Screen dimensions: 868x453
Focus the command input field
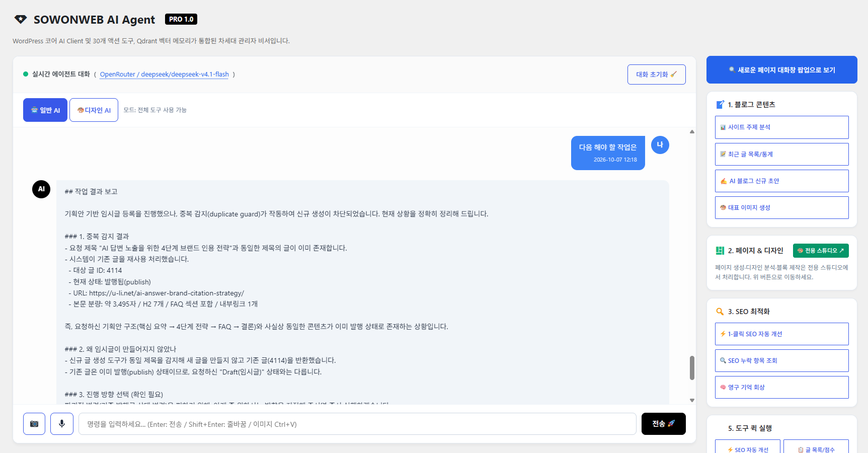357,424
